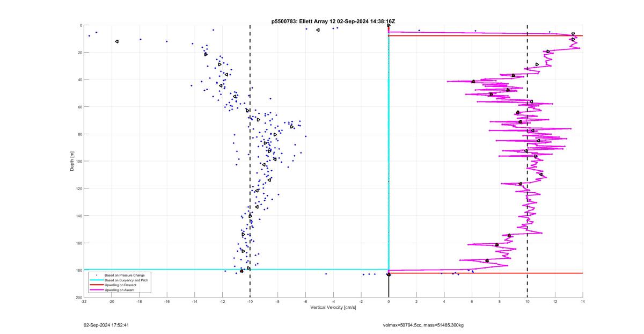
Task: Click velocity axis tick label '-14'
Action: [x=195, y=301]
